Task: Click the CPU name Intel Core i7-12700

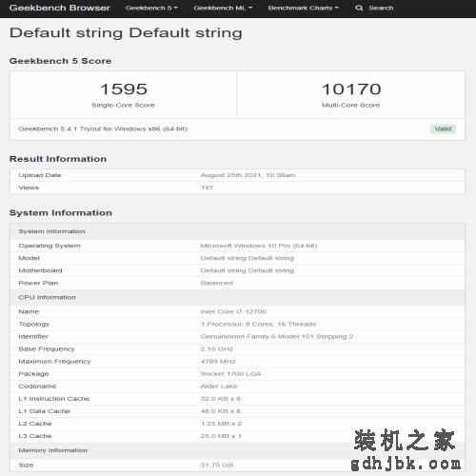Action: (x=233, y=311)
